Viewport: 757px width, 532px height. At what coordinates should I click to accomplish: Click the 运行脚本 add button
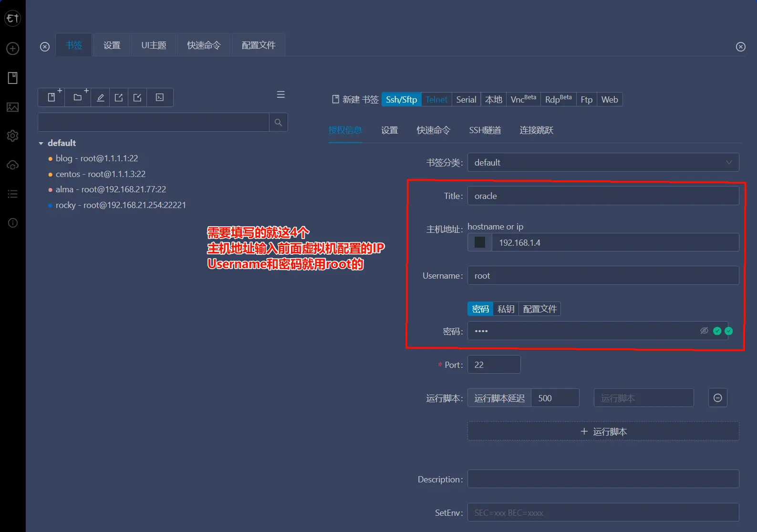click(x=603, y=431)
